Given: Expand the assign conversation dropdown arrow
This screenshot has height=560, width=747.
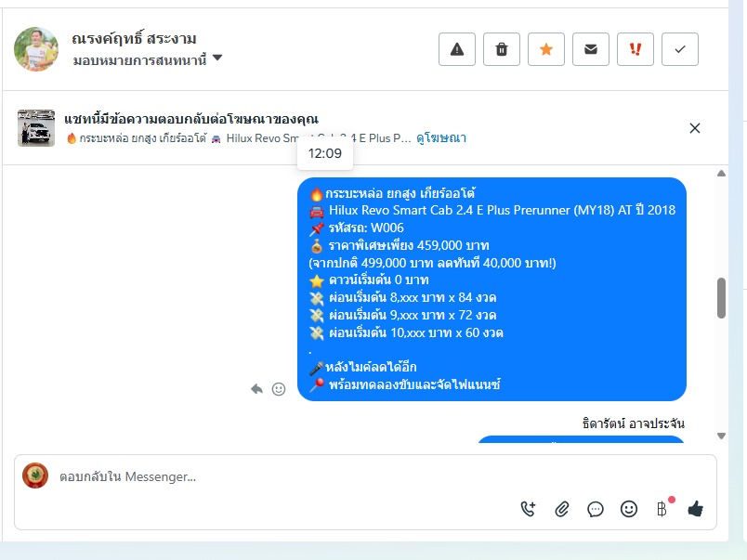Looking at the screenshot, I should (217, 59).
